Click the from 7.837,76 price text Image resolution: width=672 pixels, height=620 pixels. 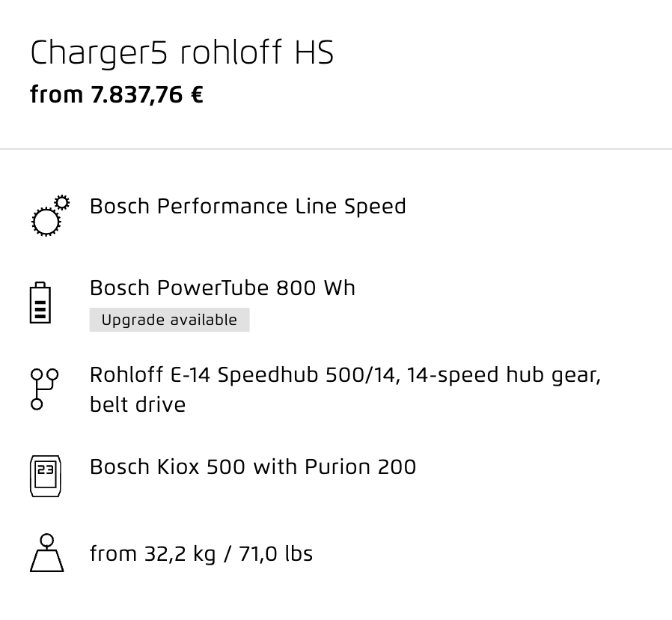coord(106,94)
